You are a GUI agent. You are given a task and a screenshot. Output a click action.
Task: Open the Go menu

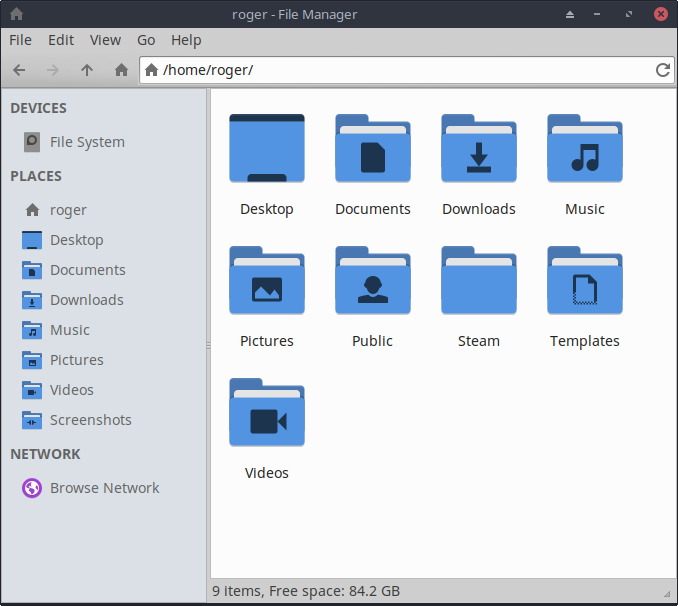pos(146,40)
